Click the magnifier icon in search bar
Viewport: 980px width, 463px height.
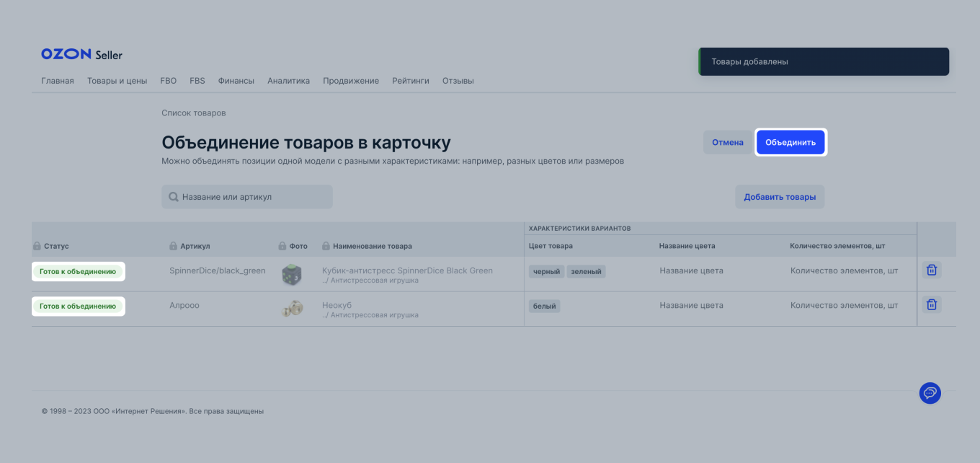tap(173, 196)
